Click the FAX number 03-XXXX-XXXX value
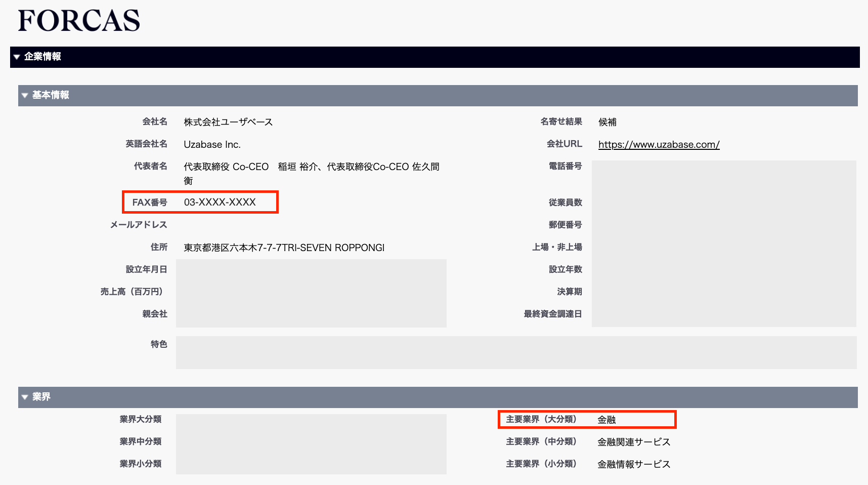868x485 pixels. 220,202
